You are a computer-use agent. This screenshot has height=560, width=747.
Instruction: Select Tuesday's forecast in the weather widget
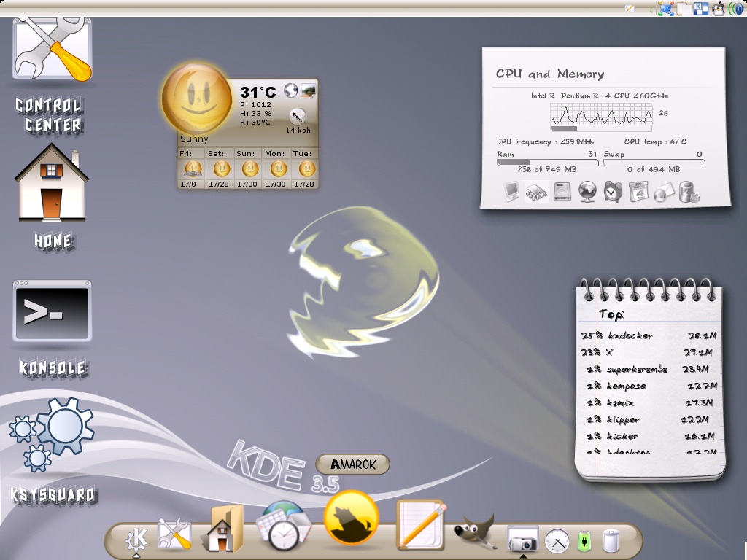click(x=305, y=168)
